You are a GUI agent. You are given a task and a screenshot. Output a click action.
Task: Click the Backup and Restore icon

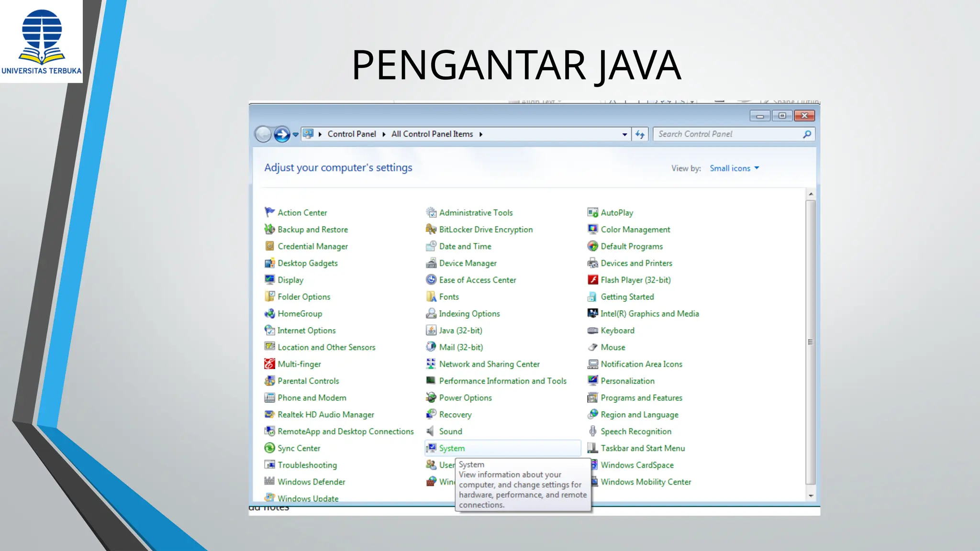coord(269,229)
